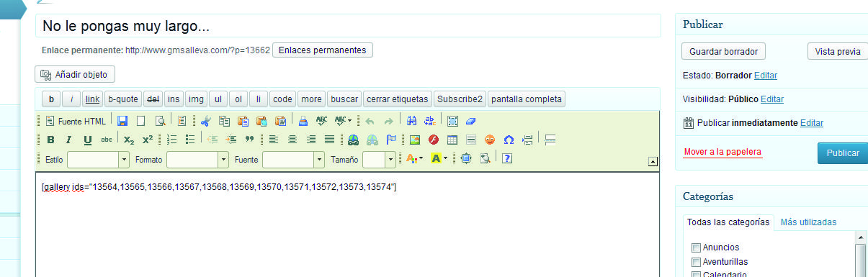Insert a smiley emoticon
The height and width of the screenshot is (277, 868).
click(490, 140)
